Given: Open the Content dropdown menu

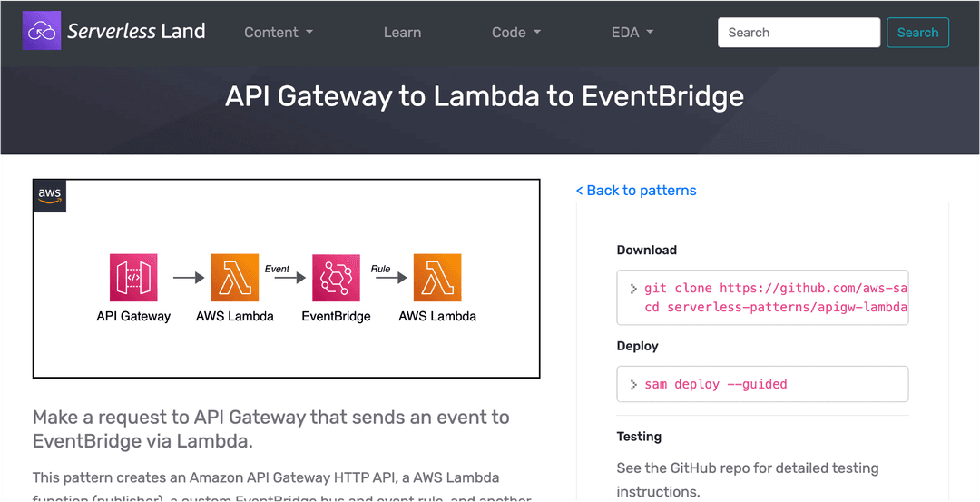Looking at the screenshot, I should click(x=279, y=33).
